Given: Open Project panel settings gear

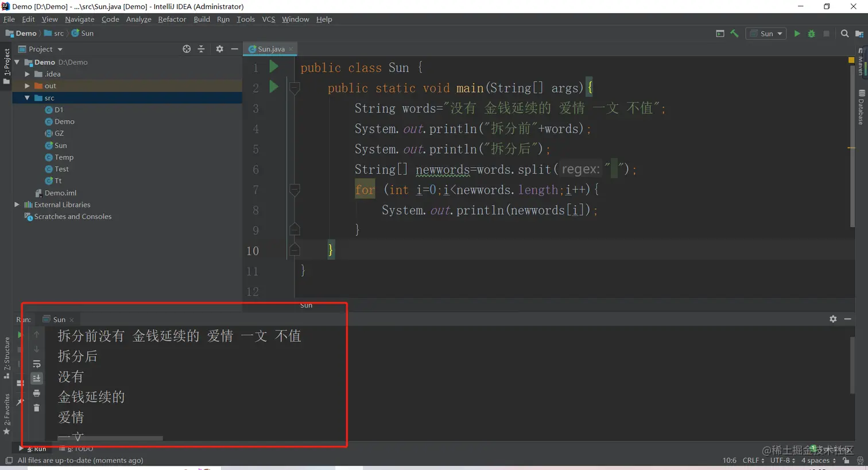Looking at the screenshot, I should tap(219, 49).
